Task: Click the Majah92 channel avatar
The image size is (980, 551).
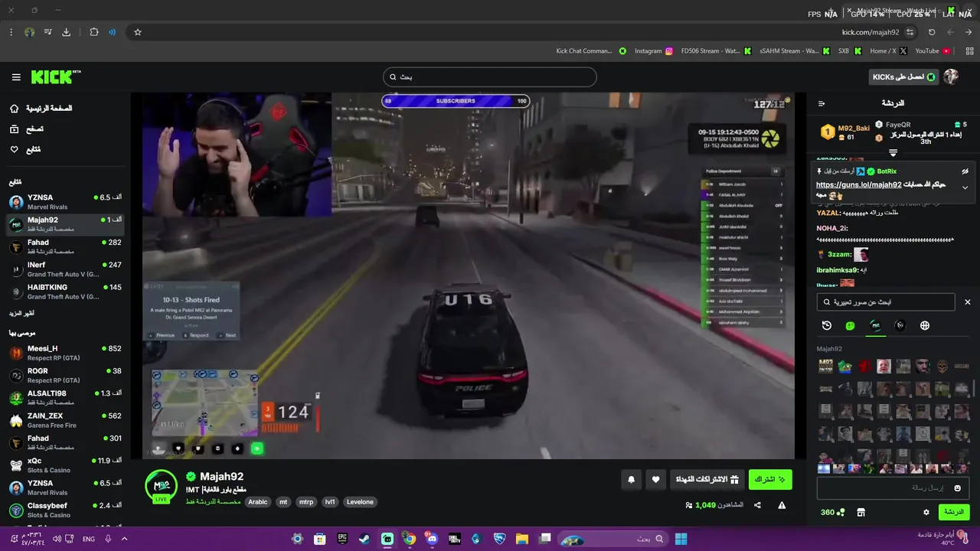Action: click(161, 486)
